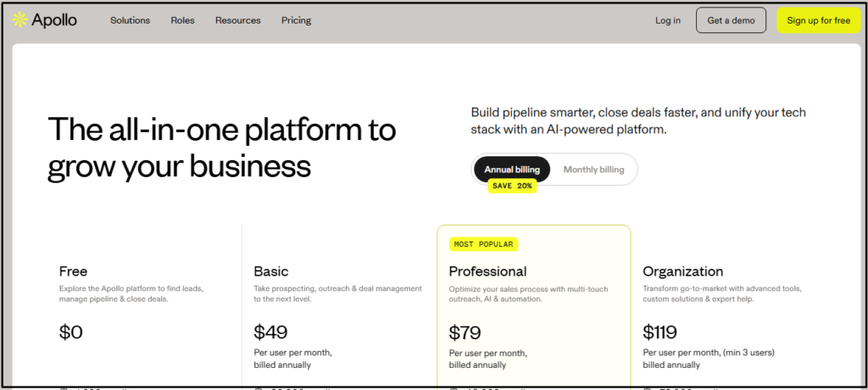868x390 pixels.
Task: Click the SAVE 20% badge
Action: [x=512, y=186]
